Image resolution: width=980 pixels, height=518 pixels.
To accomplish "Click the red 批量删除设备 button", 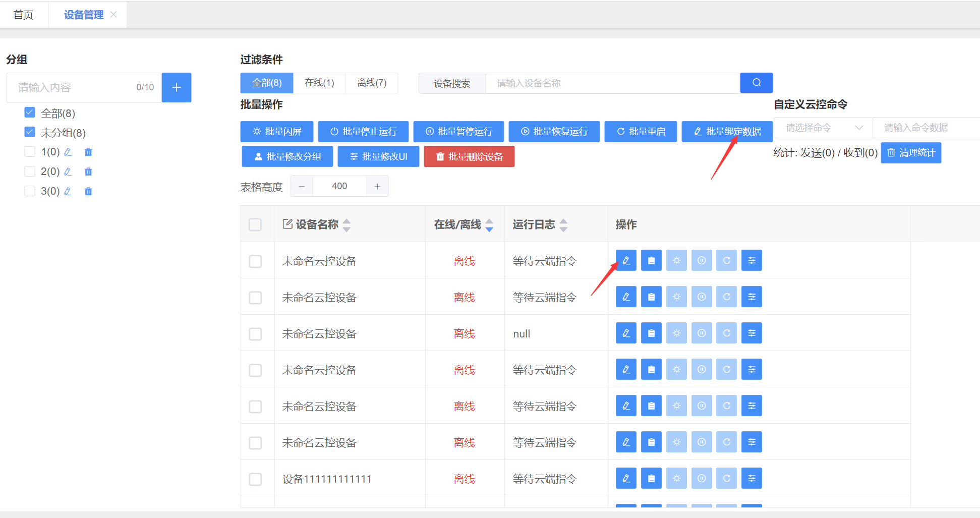I will point(469,156).
